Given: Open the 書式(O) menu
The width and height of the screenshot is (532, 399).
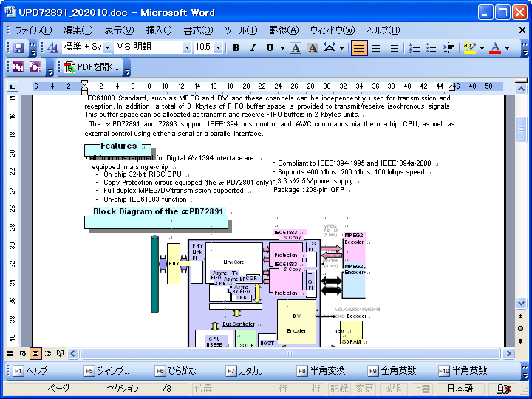Looking at the screenshot, I should (x=198, y=30).
